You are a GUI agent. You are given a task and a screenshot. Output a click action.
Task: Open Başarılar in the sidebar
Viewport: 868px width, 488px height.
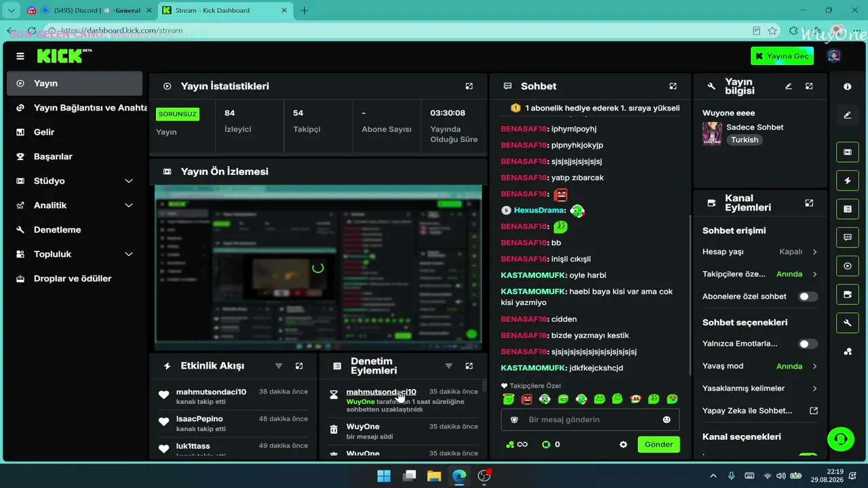coord(75,157)
